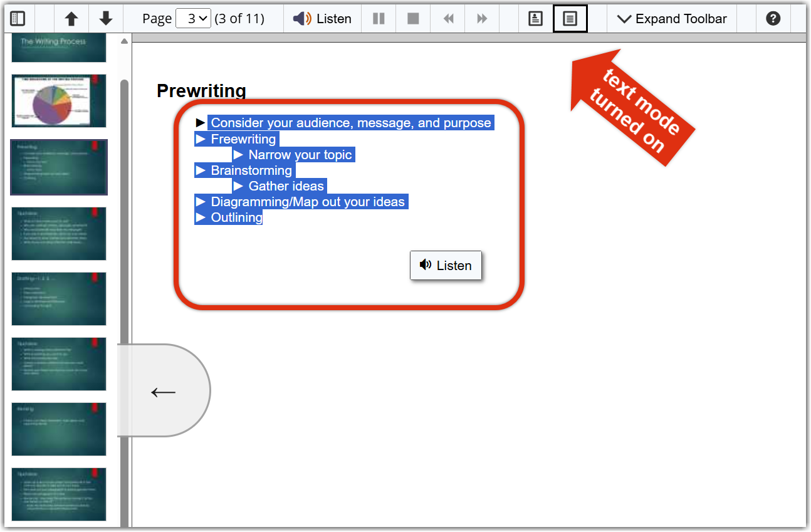Open The Writing Process slide thumbnail
The image size is (811, 532).
click(59, 48)
